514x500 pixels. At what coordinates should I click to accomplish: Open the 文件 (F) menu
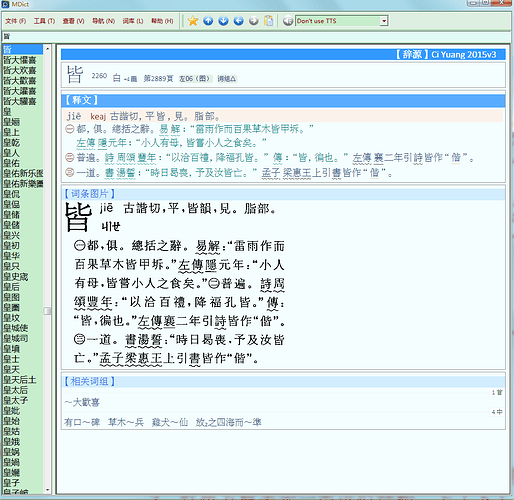pos(15,21)
